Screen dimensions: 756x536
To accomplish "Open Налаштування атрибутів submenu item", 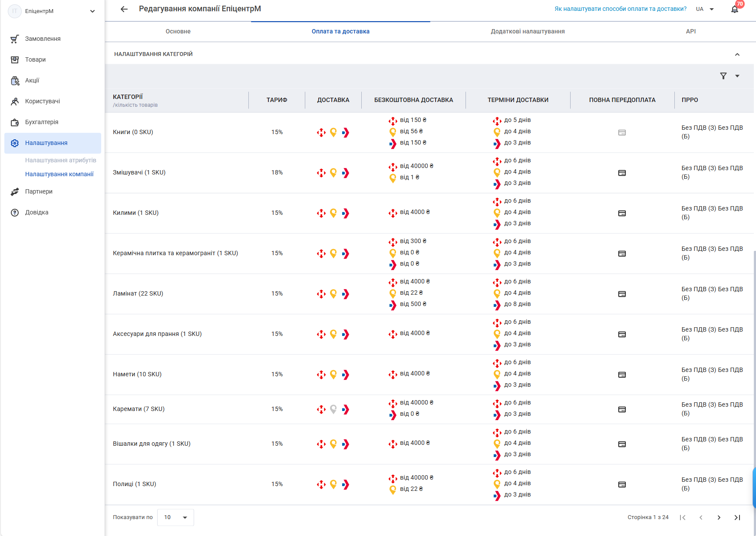I will pyautogui.click(x=61, y=160).
